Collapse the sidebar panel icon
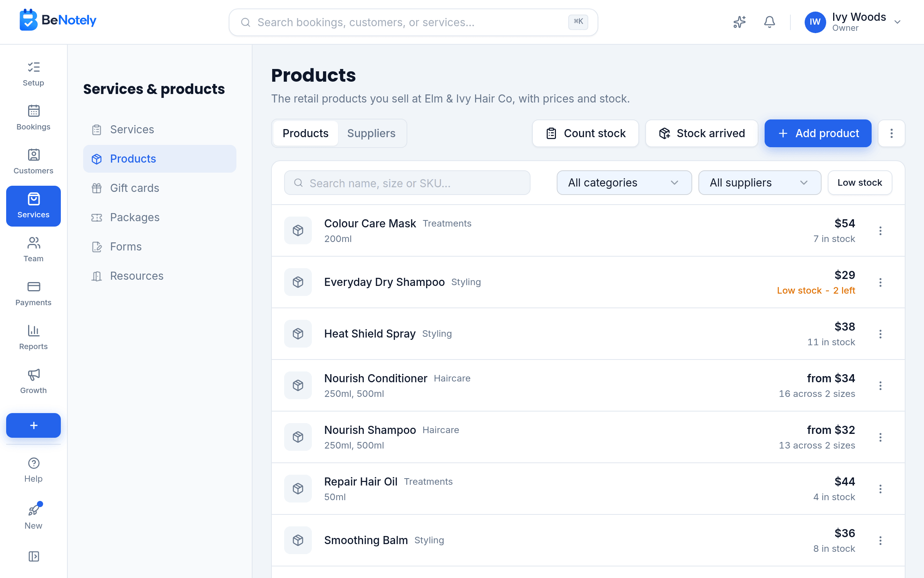This screenshot has width=924, height=578. [33, 556]
